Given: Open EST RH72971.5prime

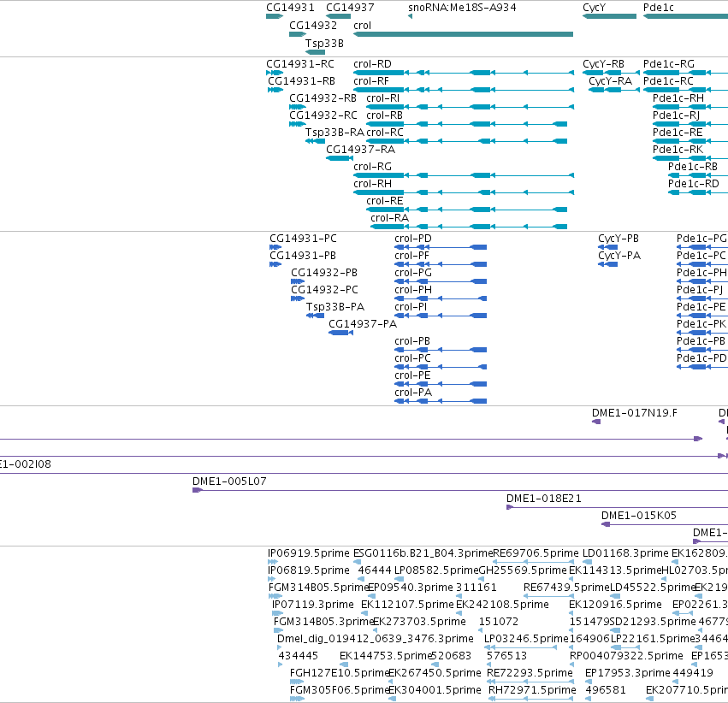Looking at the screenshot, I should (532, 690).
